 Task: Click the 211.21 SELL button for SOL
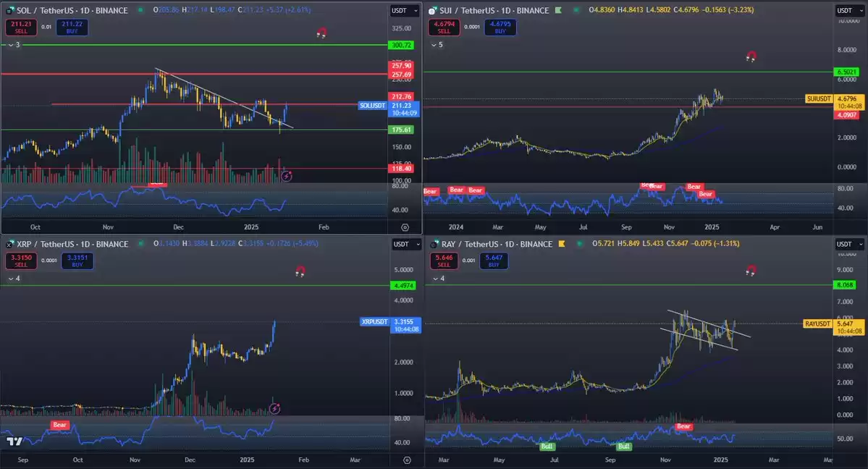[21, 27]
